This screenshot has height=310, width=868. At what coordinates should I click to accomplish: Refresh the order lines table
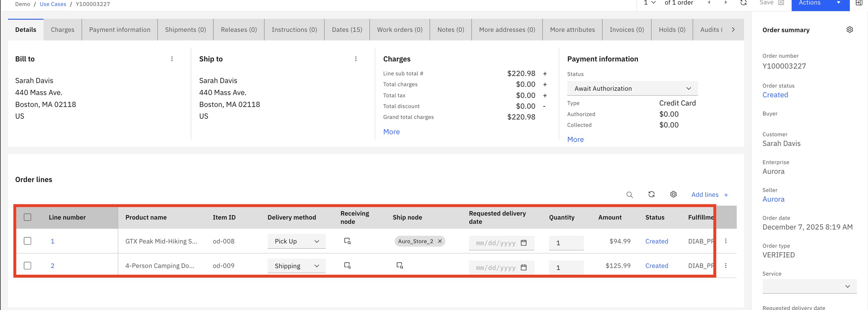click(651, 194)
